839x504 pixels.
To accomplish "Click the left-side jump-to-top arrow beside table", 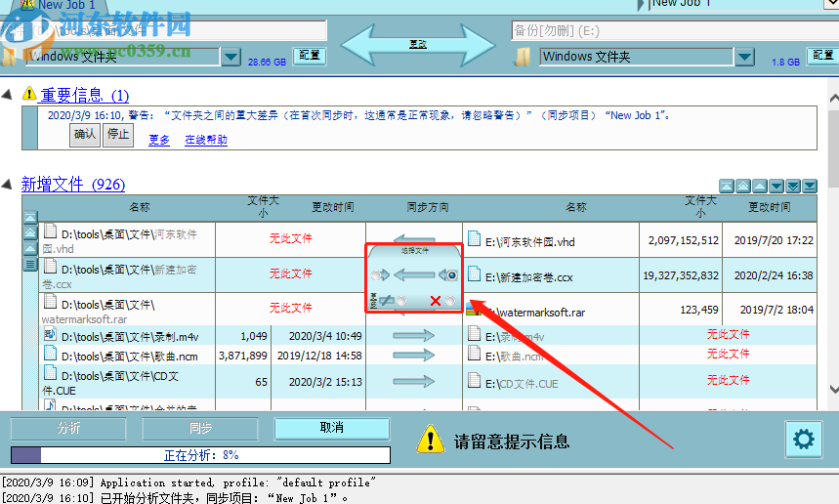I will click(30, 217).
